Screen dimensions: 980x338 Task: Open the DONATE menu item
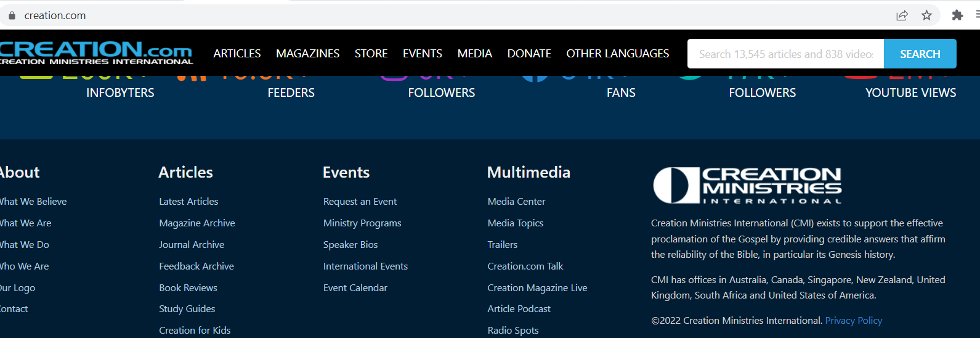tap(529, 54)
